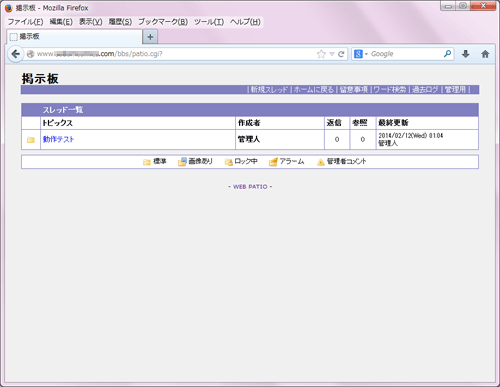Open the URL history dropdown arrow

coord(332,54)
